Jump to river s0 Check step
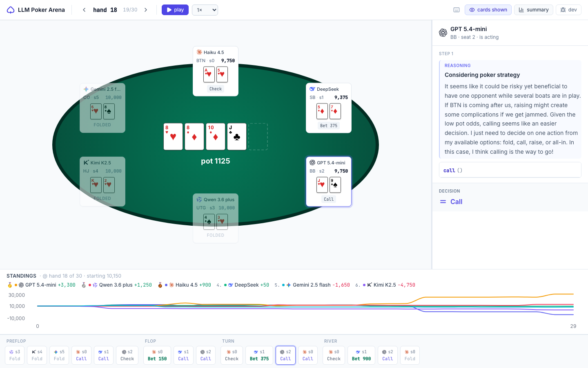588x368 pixels. click(x=334, y=355)
